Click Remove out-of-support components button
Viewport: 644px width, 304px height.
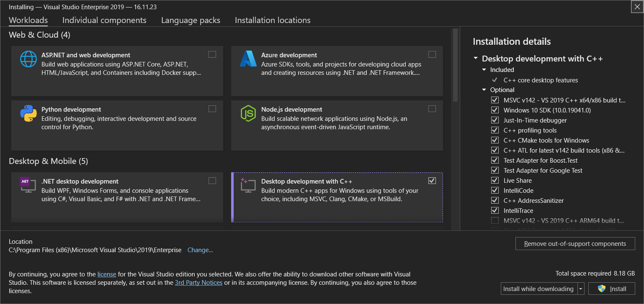tap(575, 244)
